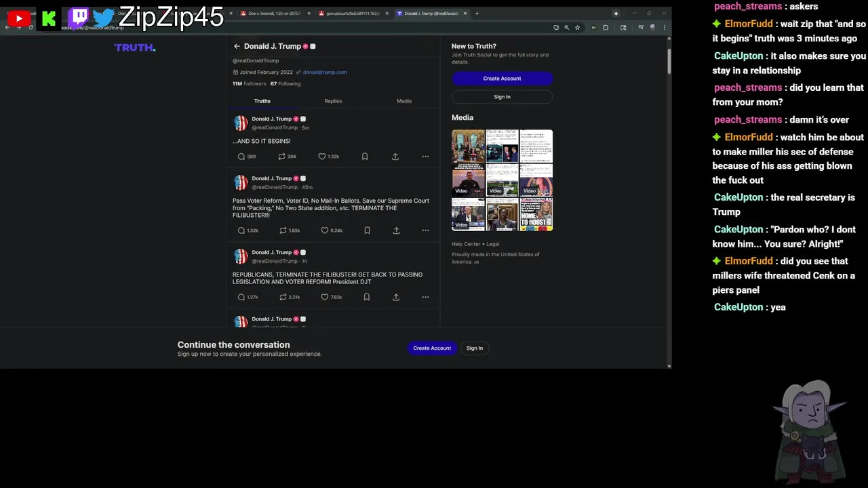ReTruth the 'Pass Voter Reform' post
The height and width of the screenshot is (488, 868).
point(283,230)
